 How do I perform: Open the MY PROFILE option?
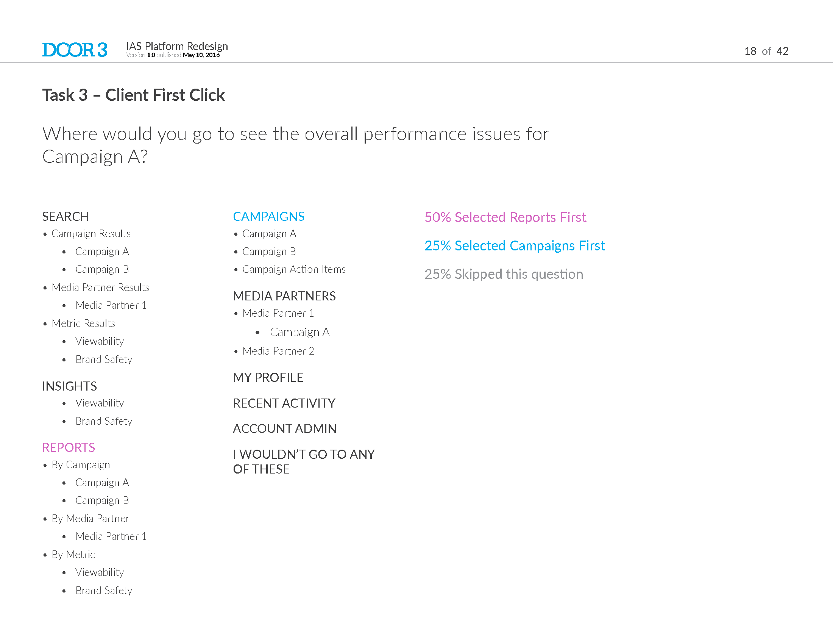[268, 378]
